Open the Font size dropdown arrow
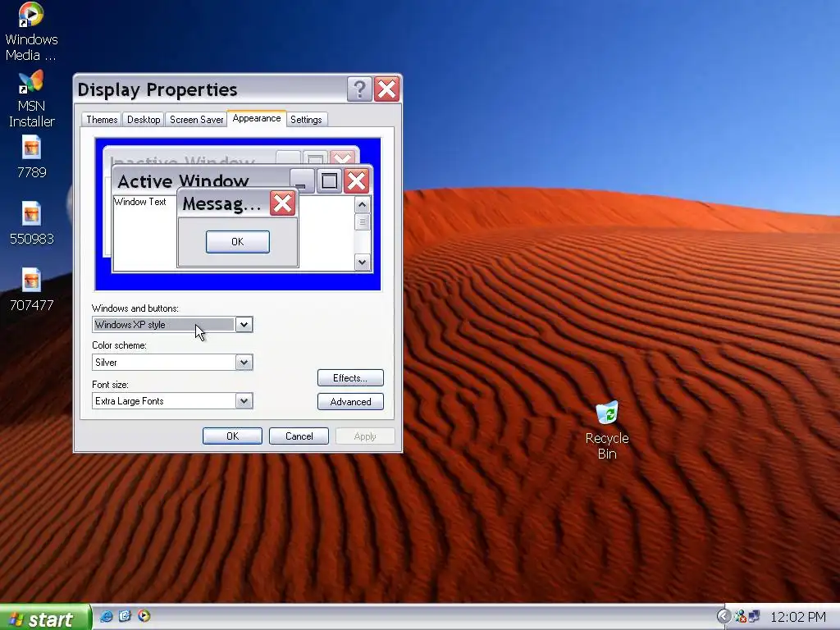The image size is (840, 630). coord(244,401)
